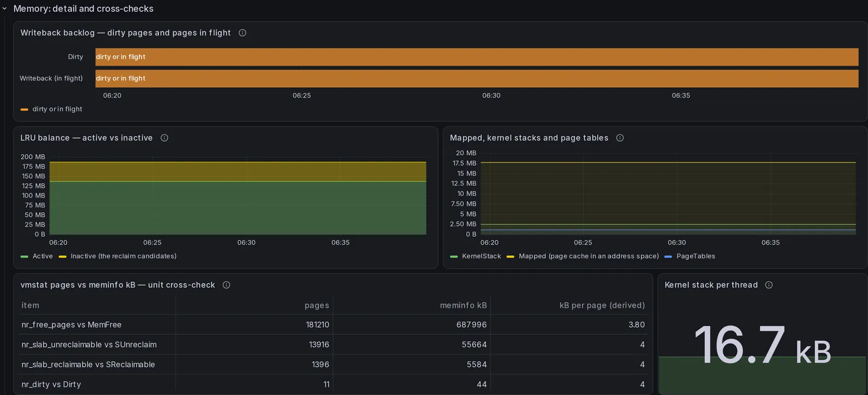Click green Active legend color swatch

coord(24,256)
